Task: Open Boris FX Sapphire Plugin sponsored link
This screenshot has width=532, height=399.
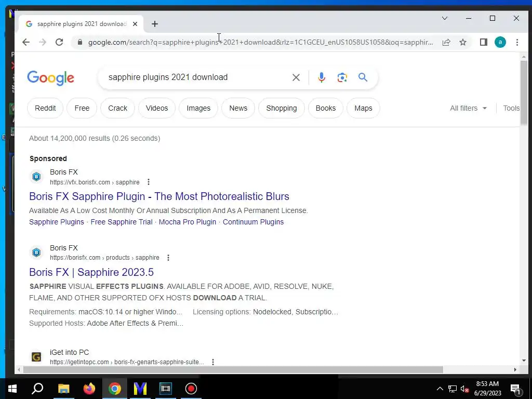Action: click(x=159, y=196)
